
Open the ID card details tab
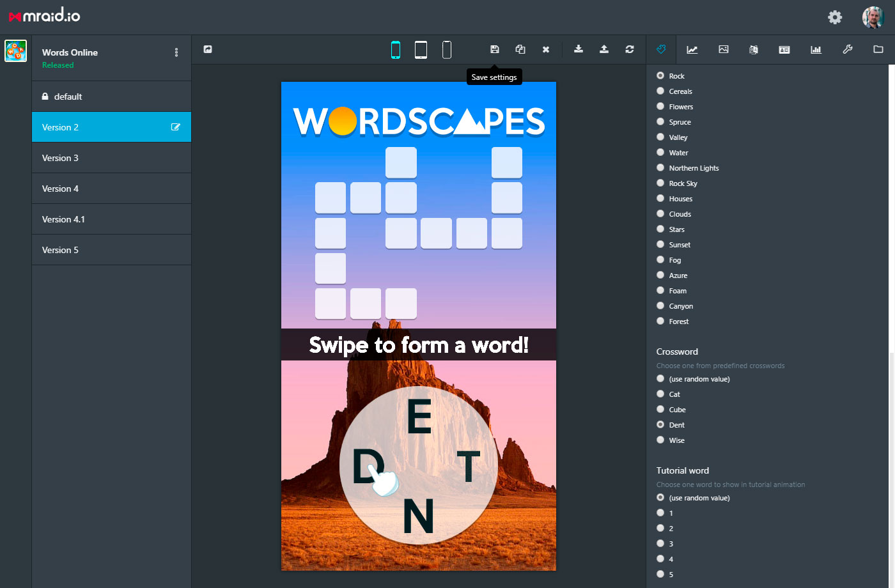pyautogui.click(x=784, y=49)
